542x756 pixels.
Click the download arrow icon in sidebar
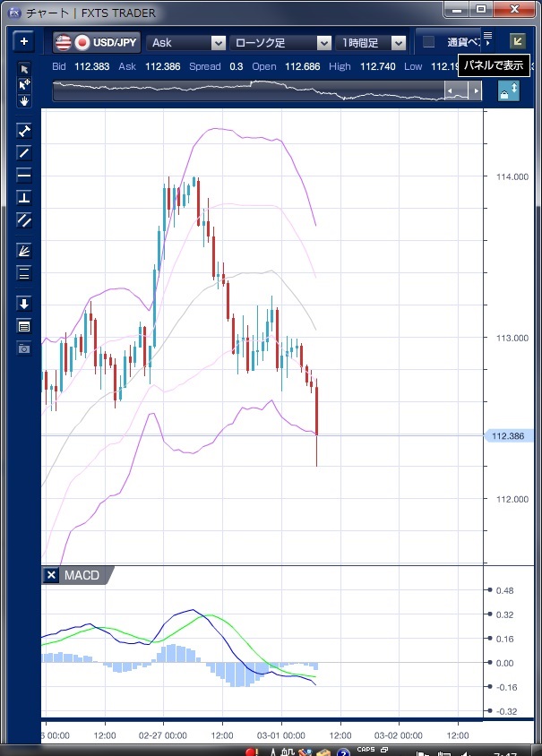tap(24, 304)
